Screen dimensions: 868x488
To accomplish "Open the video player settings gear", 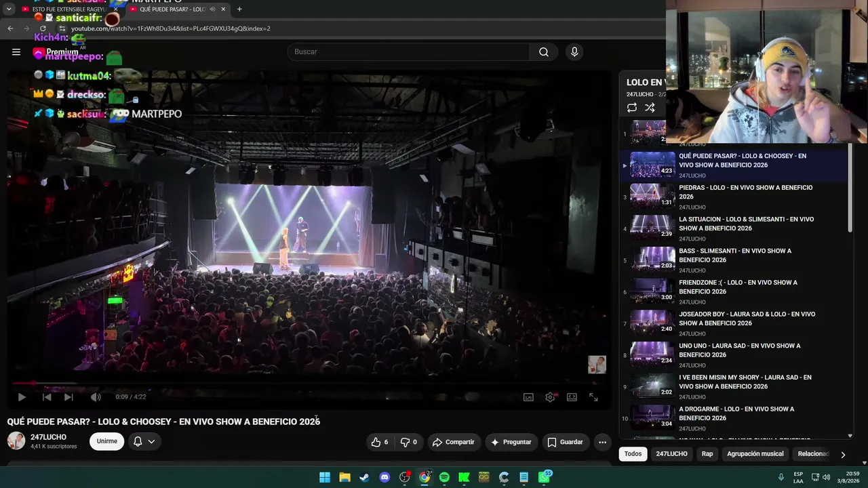I will [x=550, y=397].
